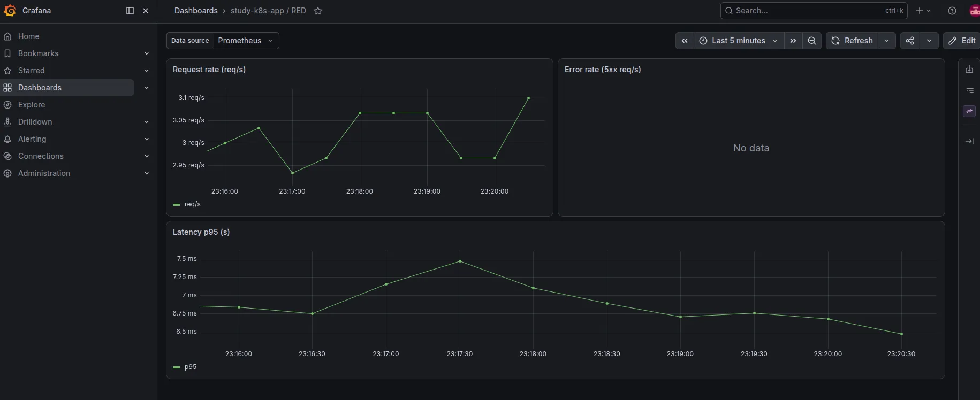Screen dimensions: 980x400
Task: Open Alerting section
Action: [32, 139]
